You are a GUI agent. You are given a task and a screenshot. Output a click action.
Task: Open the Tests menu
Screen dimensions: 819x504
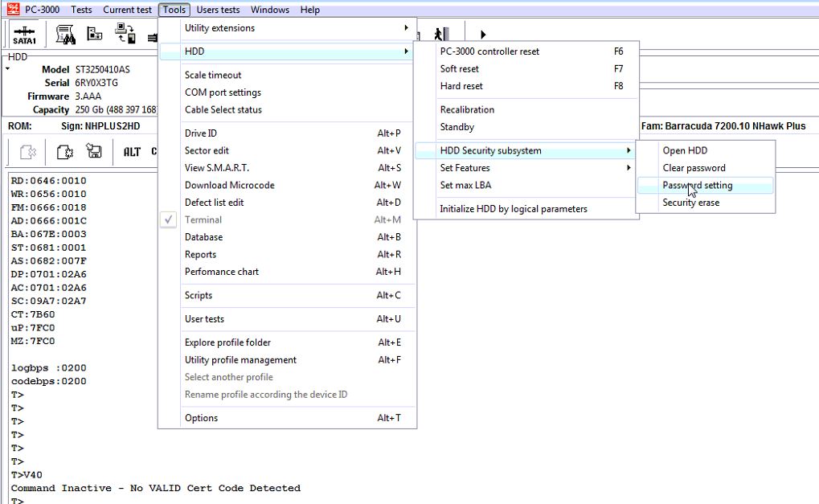click(x=81, y=10)
